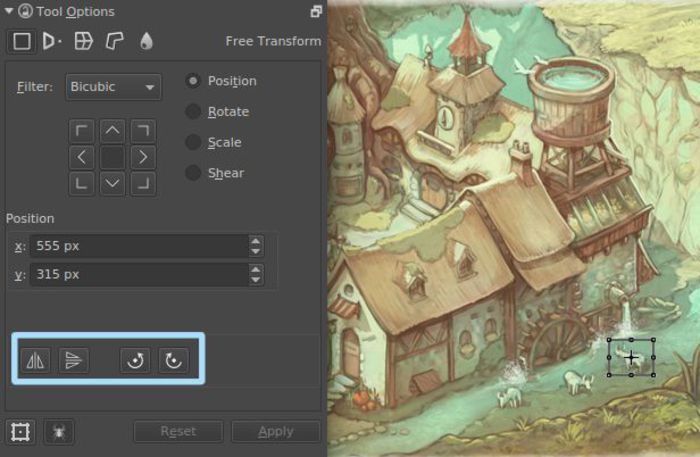Click the Free Transform label

pos(273,42)
